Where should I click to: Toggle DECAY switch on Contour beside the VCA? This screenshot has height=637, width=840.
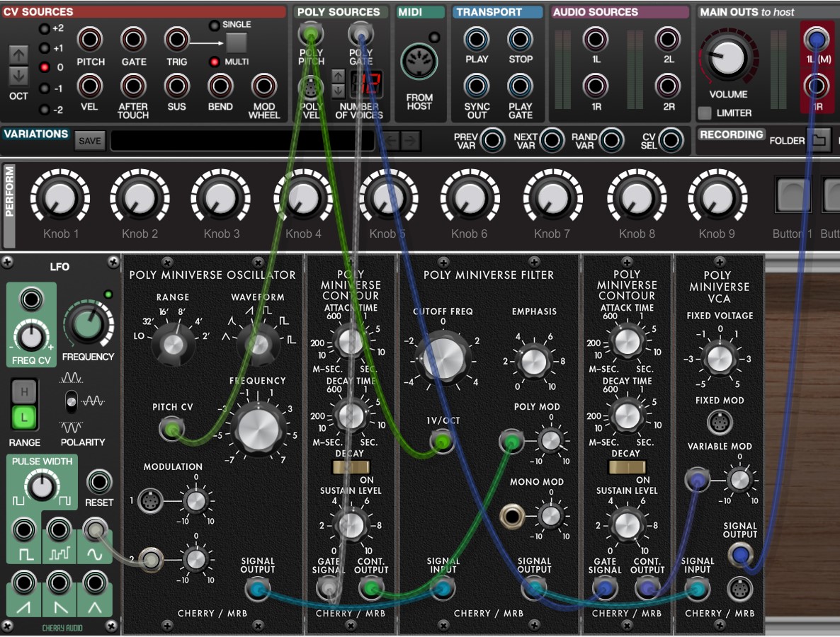pos(628,466)
